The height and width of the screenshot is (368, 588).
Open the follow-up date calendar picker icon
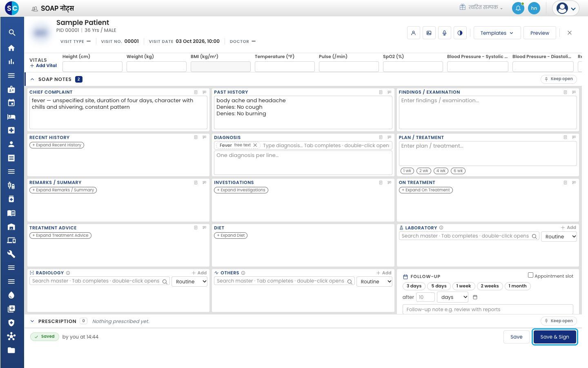pyautogui.click(x=475, y=297)
